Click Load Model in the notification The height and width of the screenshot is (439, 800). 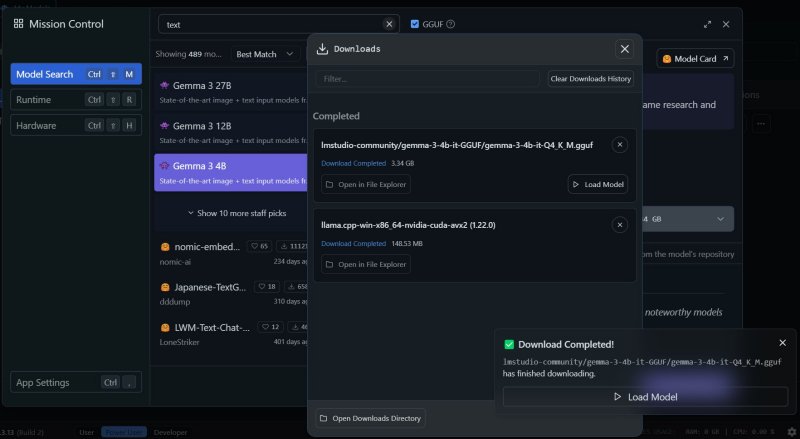[645, 397]
